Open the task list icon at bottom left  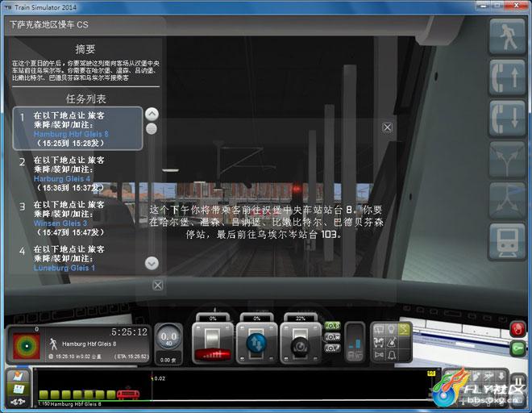click(x=19, y=389)
